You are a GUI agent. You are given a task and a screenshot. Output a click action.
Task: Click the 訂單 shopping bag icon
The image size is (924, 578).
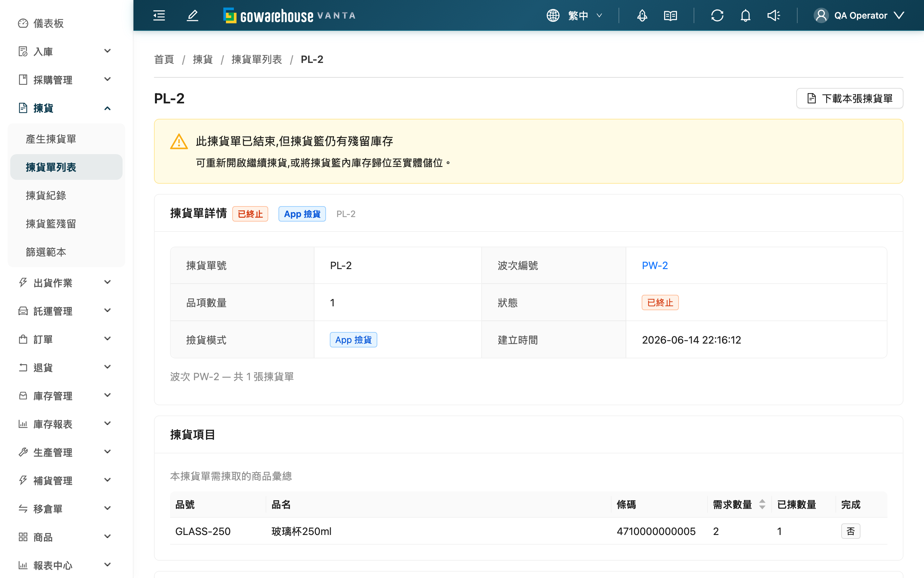pos(23,339)
